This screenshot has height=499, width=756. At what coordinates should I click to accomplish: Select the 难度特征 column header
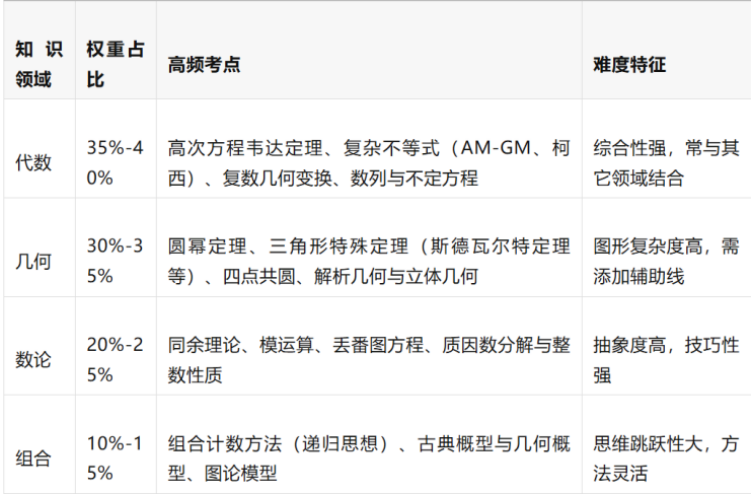tap(629, 65)
